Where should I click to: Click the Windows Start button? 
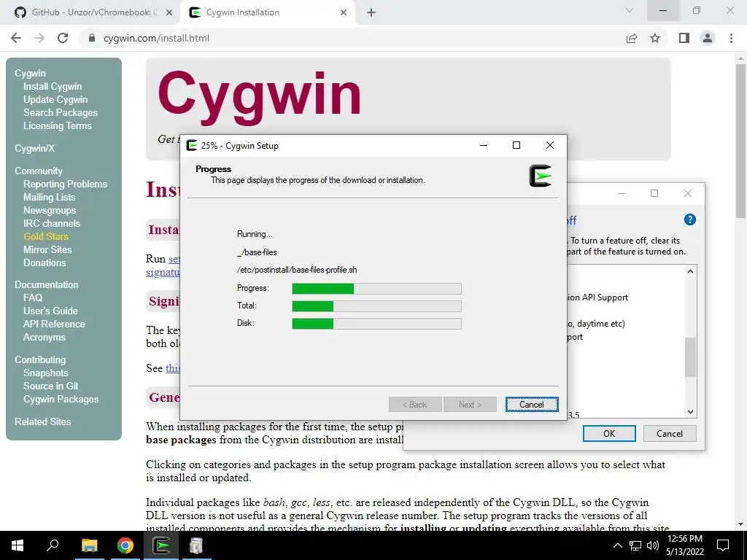click(x=18, y=545)
